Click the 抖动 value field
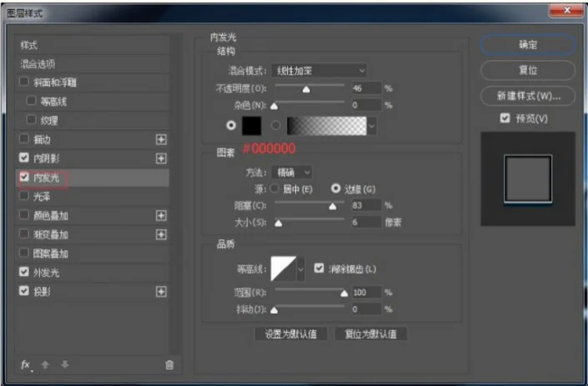This screenshot has height=386, width=588. (366, 309)
